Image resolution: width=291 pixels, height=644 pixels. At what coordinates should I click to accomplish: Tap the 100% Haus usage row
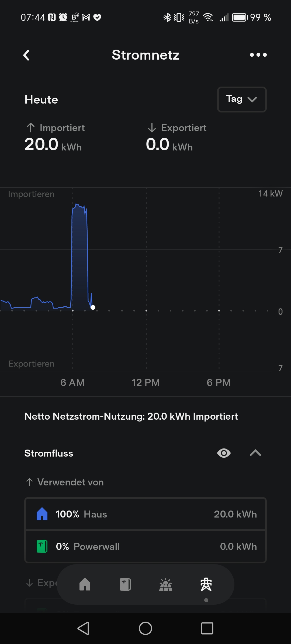tap(145, 514)
